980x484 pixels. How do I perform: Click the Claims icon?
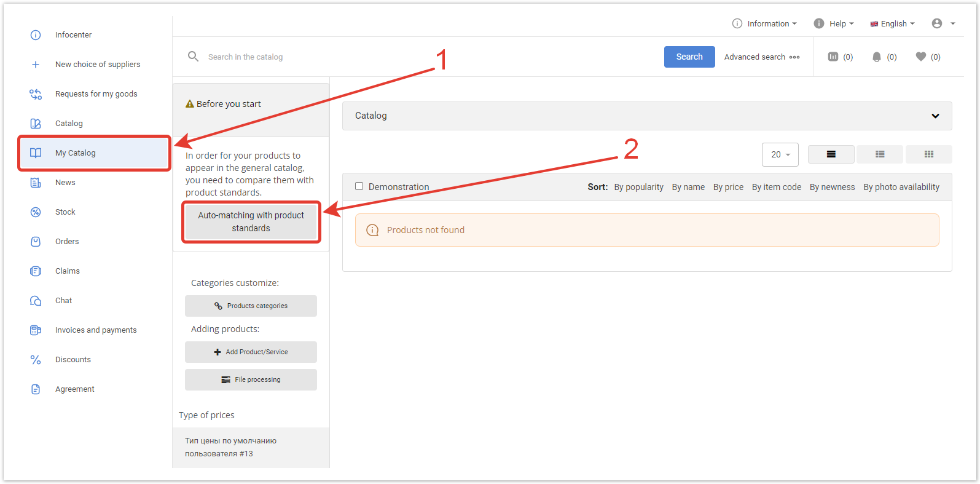[x=36, y=271]
